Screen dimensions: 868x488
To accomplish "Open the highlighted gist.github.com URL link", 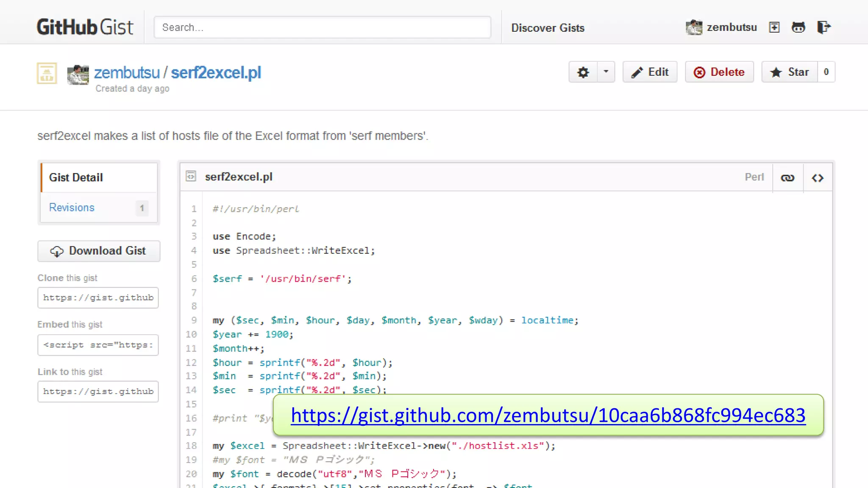I will (x=548, y=415).
